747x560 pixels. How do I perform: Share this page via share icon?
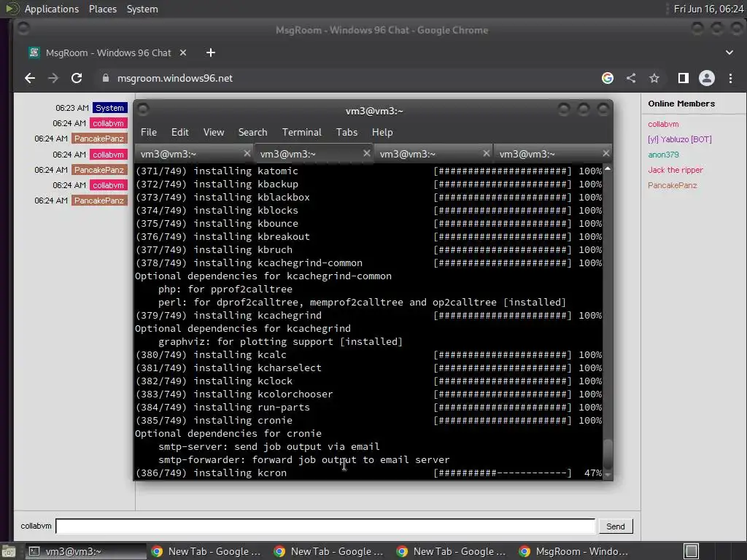(x=631, y=78)
